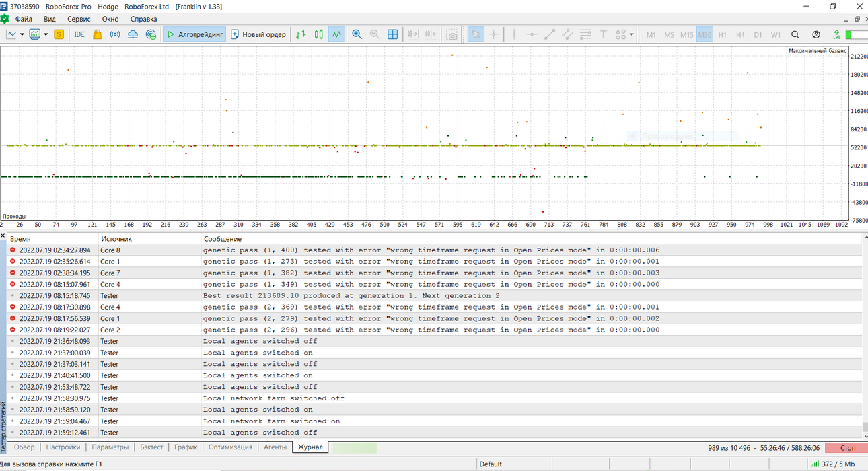Toggle the Алготрейдинг button
This screenshot has width=868, height=471.
194,34
